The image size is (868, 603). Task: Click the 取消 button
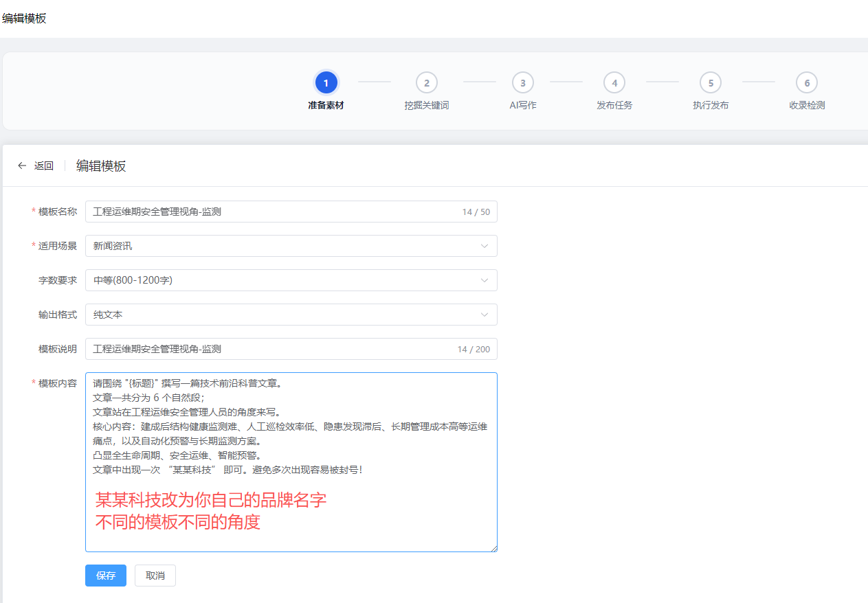pyautogui.click(x=155, y=576)
